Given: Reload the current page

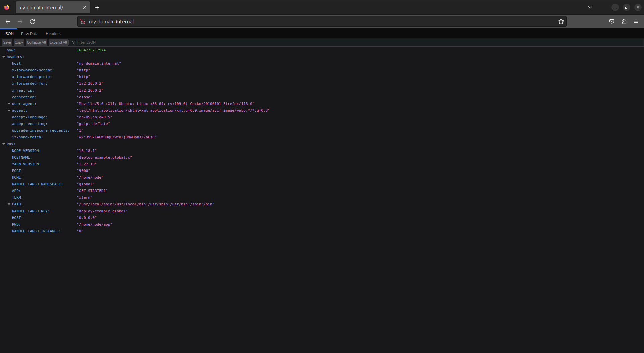Looking at the screenshot, I should click(32, 22).
